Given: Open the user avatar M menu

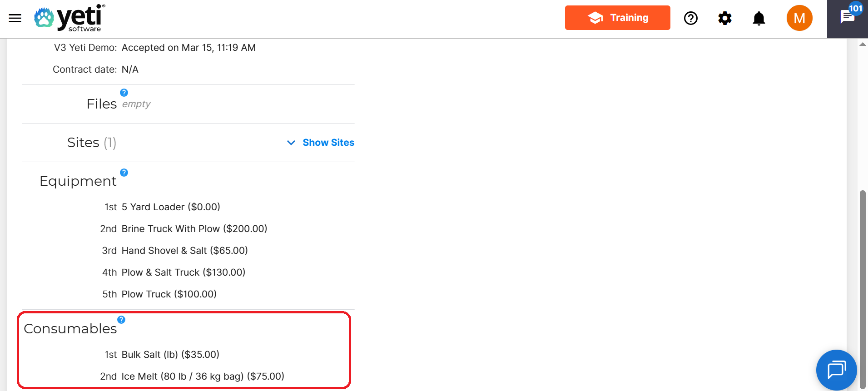Looking at the screenshot, I should [x=799, y=18].
